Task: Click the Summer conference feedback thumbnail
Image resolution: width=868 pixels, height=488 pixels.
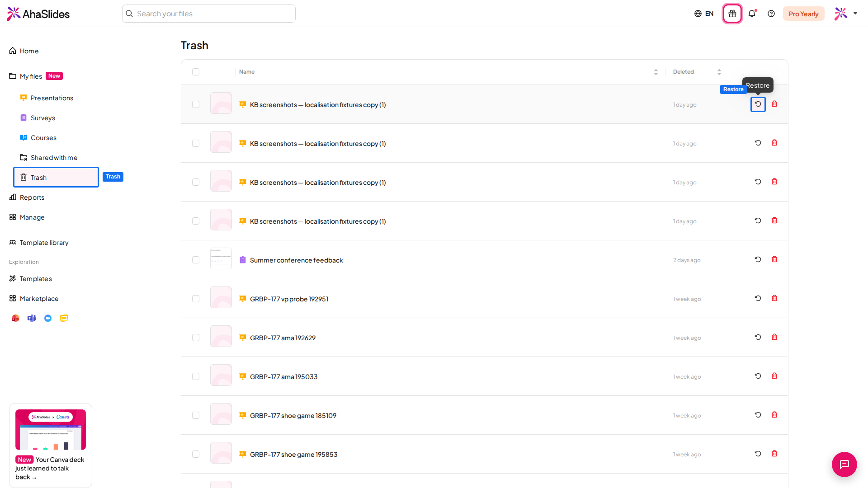Action: click(x=221, y=258)
